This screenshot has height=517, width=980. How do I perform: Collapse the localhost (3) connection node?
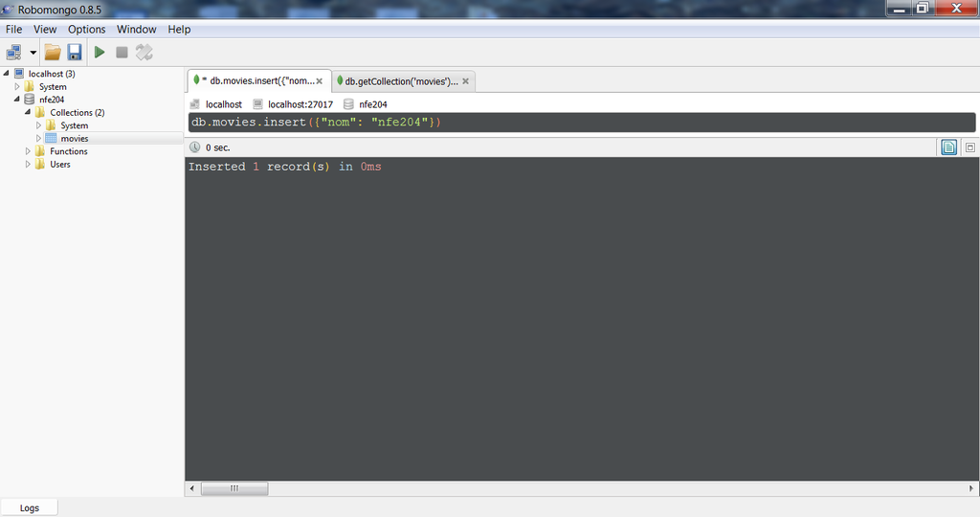[x=7, y=74]
